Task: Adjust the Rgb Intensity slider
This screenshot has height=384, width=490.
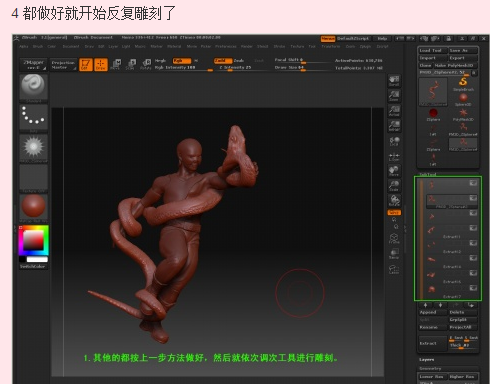Action: 184,68
